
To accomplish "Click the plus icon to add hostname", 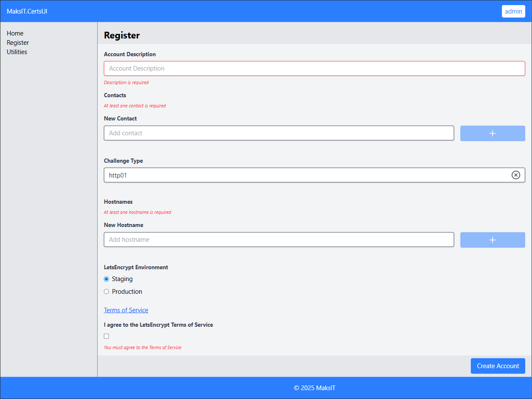I will (492, 240).
